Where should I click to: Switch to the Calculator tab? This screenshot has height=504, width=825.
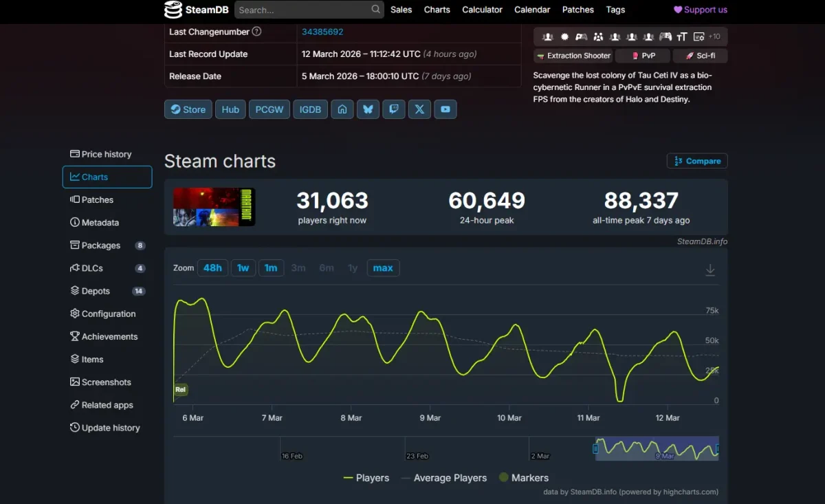tap(482, 10)
